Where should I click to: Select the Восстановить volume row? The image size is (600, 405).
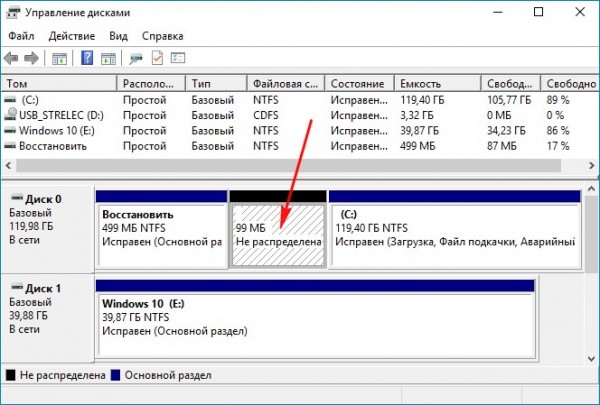[300, 146]
